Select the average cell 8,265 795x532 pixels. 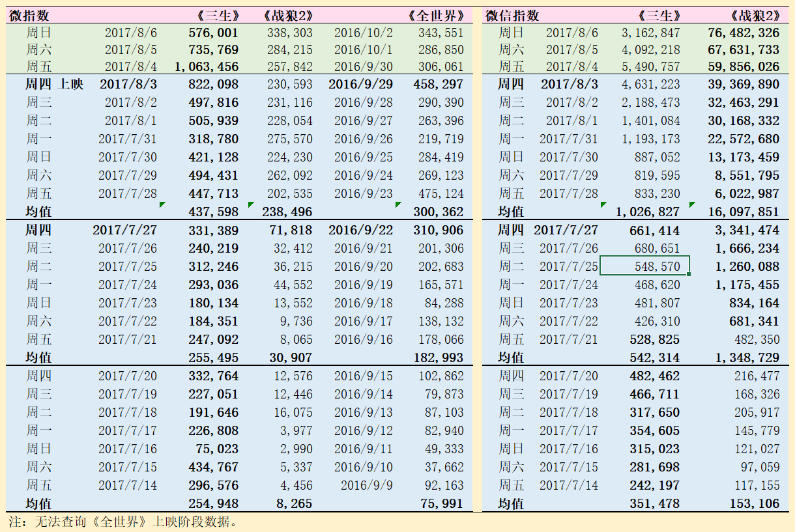point(296,503)
